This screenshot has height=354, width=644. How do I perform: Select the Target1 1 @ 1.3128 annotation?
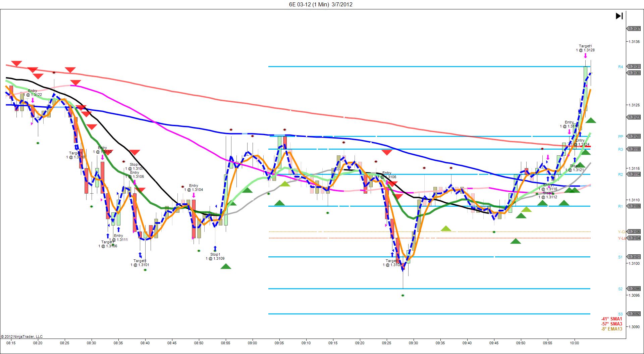point(585,48)
